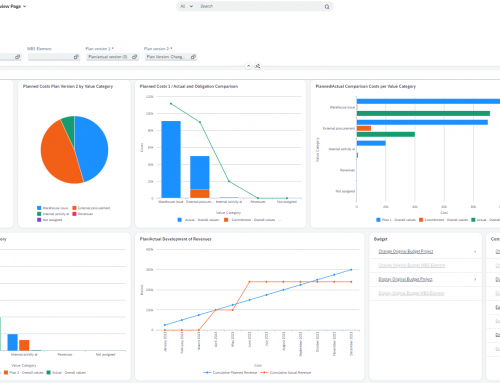
Task: Click Plan 2 - Overall values legend bottom-left
Action: point(23,373)
